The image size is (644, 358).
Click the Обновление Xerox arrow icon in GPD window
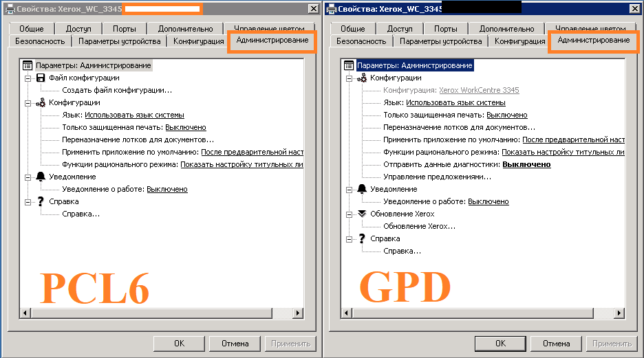(x=362, y=214)
